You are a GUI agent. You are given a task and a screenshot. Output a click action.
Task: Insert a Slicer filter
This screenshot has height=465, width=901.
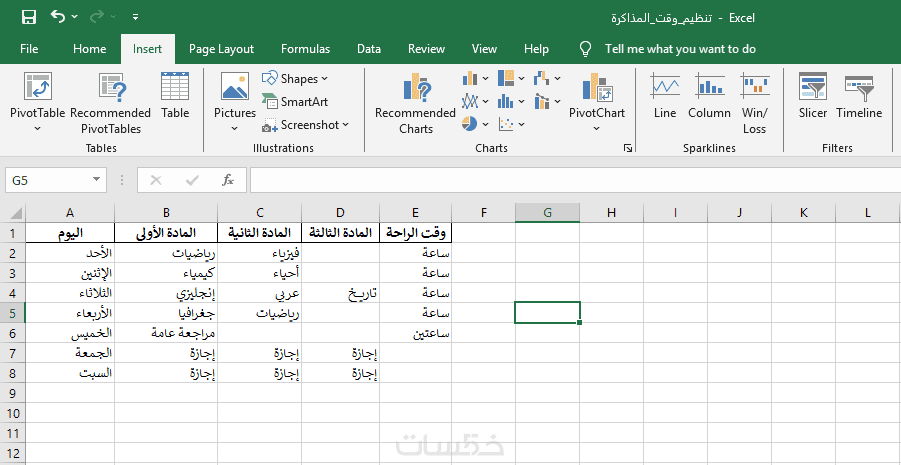pos(812,96)
